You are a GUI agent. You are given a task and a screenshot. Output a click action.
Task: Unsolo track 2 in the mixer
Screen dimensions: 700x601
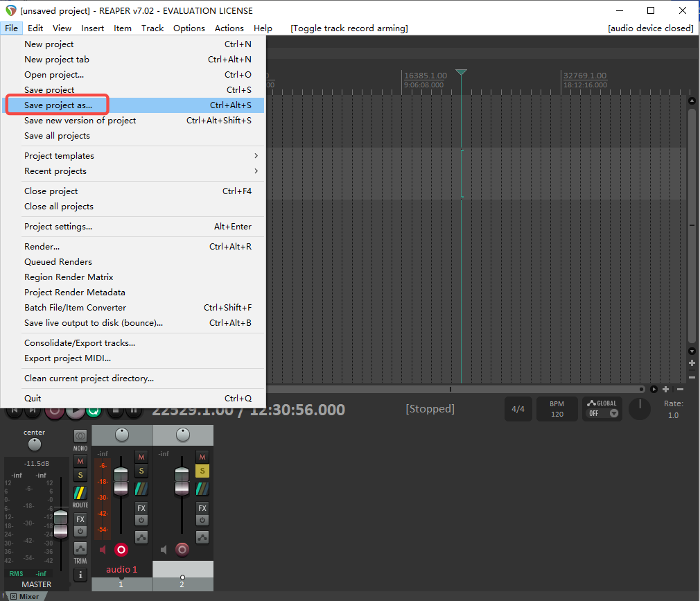tap(202, 471)
